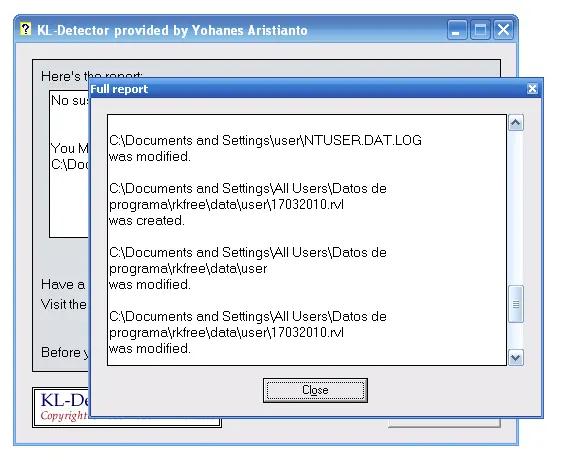Click the 'No sus...' report box behind dialog
Viewport: 562px width, 461px height.
[x=69, y=164]
